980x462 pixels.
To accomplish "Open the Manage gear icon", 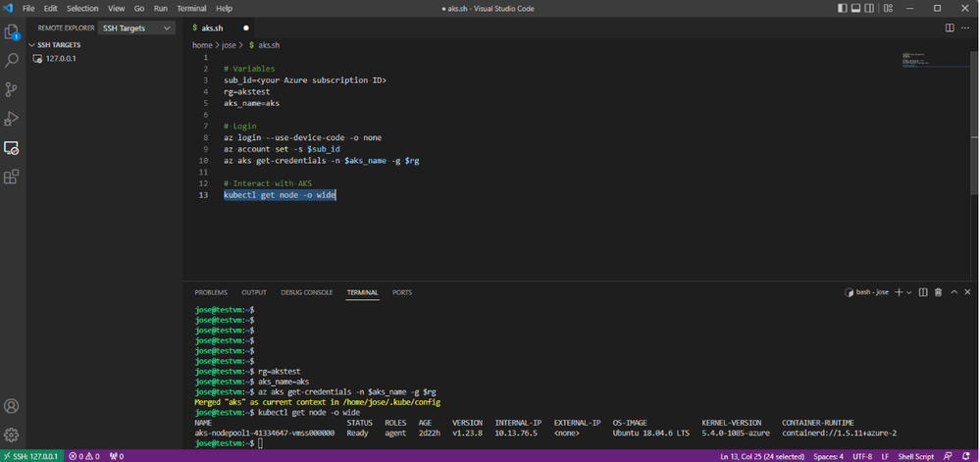I will [x=11, y=435].
